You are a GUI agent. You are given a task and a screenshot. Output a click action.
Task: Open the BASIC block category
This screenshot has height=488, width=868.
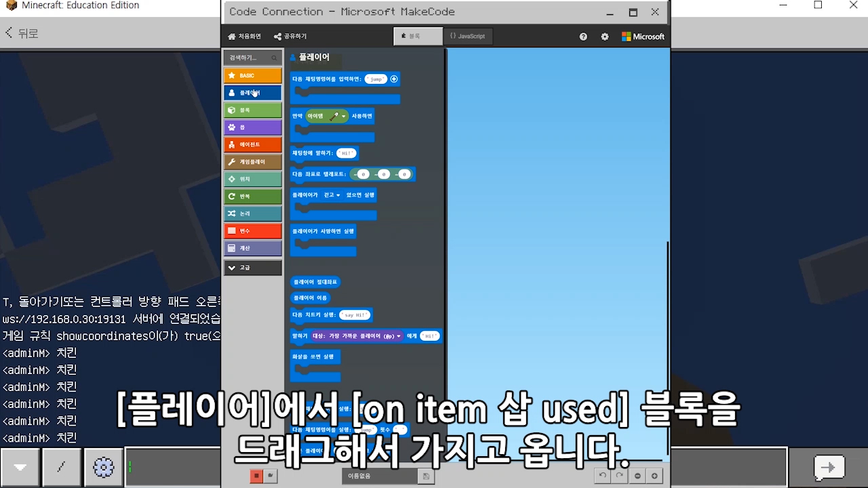pos(252,75)
